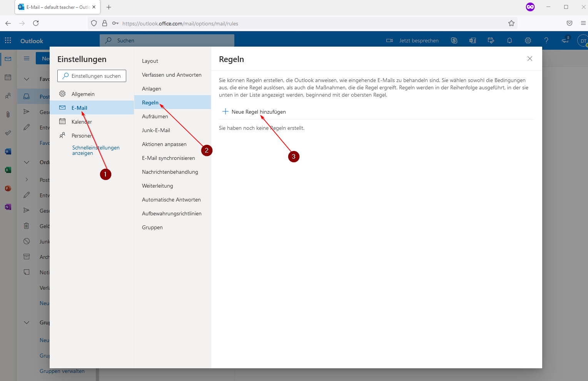Open calendar icon in left rail

pos(8,77)
